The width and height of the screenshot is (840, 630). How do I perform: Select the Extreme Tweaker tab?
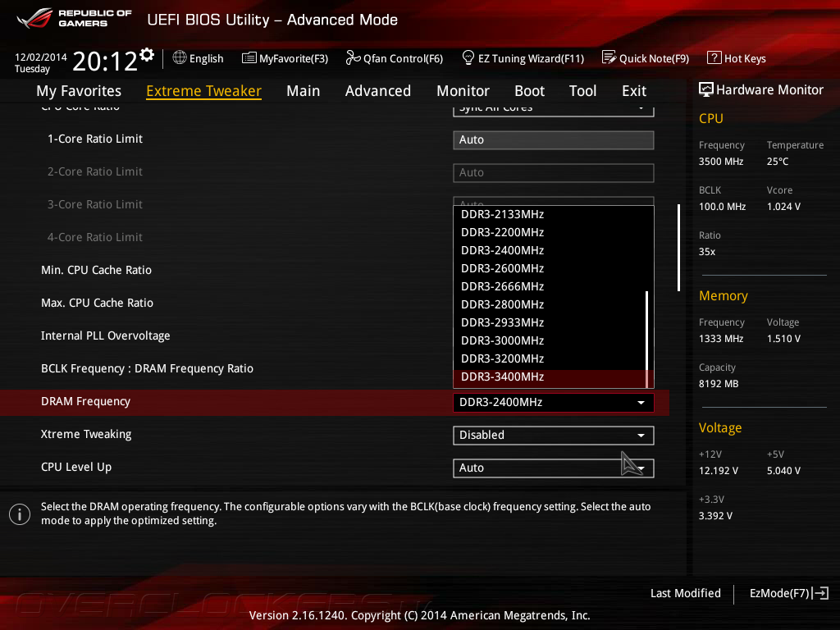(x=203, y=91)
